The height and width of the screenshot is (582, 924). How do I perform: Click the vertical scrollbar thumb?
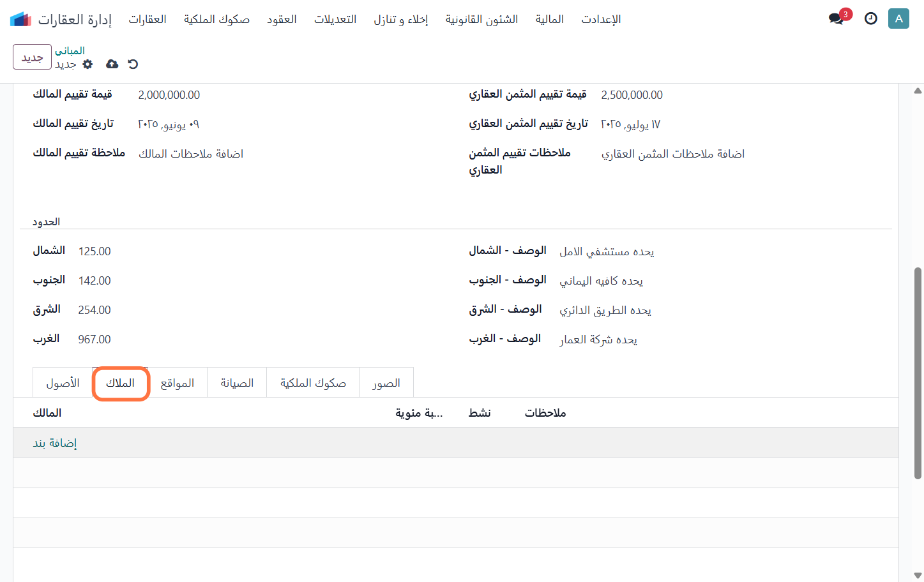click(918, 373)
